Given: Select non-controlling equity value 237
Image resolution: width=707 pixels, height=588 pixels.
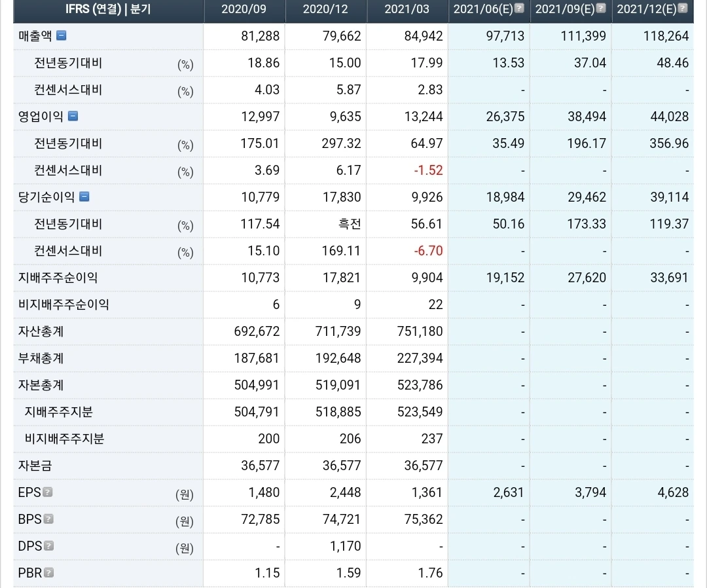Looking at the screenshot, I should click(x=432, y=438).
